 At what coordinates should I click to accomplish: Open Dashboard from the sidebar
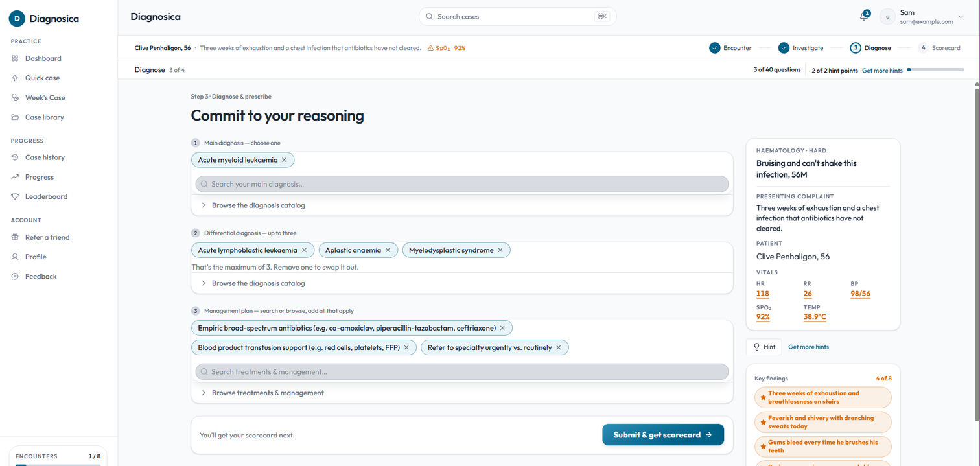[x=43, y=58]
